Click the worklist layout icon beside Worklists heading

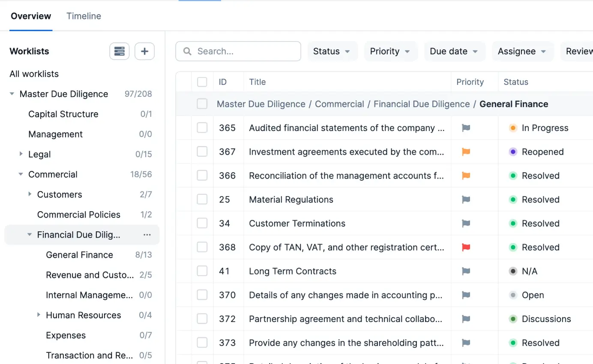click(119, 51)
